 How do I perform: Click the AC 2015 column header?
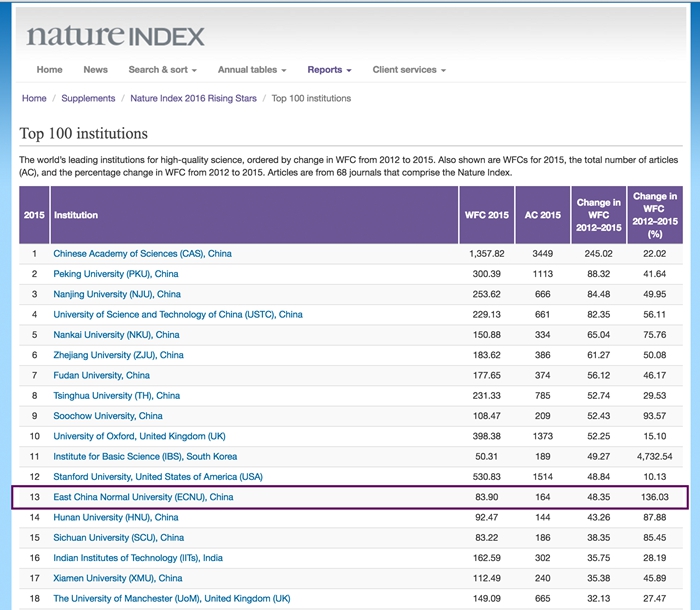tap(543, 215)
